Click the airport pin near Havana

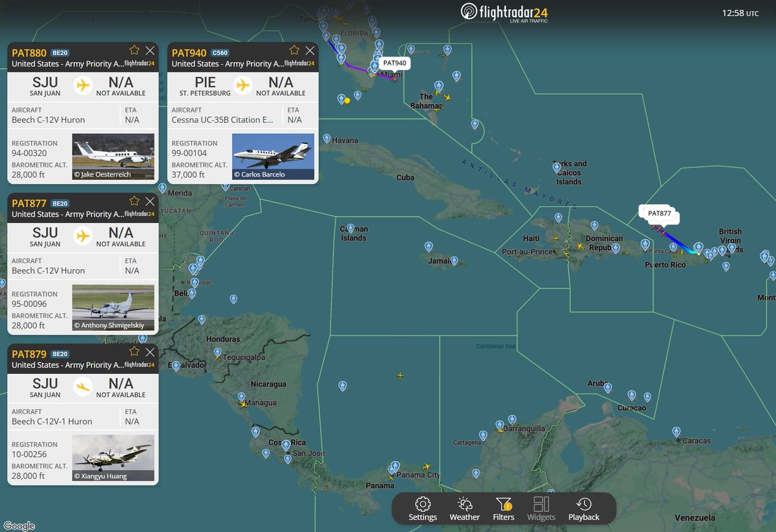tap(327, 138)
